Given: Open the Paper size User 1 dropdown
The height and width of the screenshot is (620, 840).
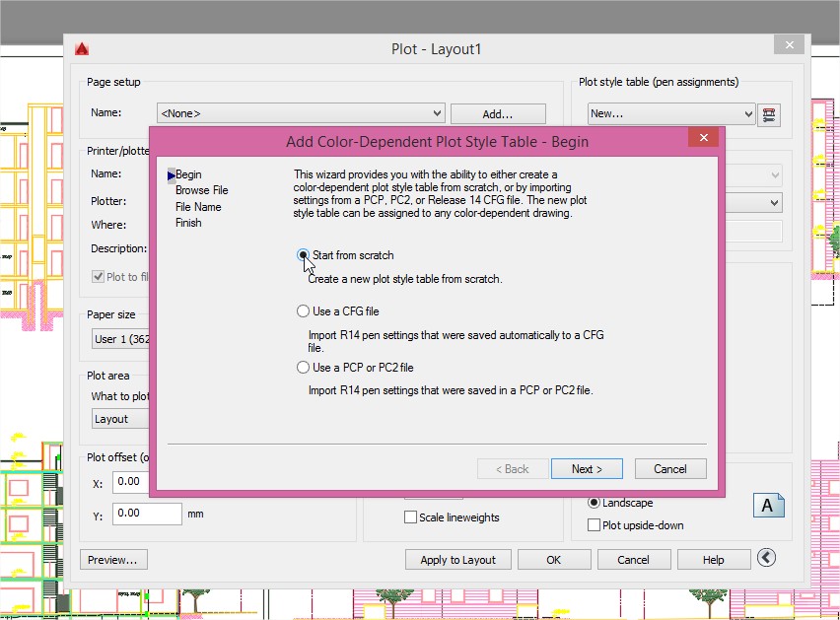Looking at the screenshot, I should coord(121,339).
